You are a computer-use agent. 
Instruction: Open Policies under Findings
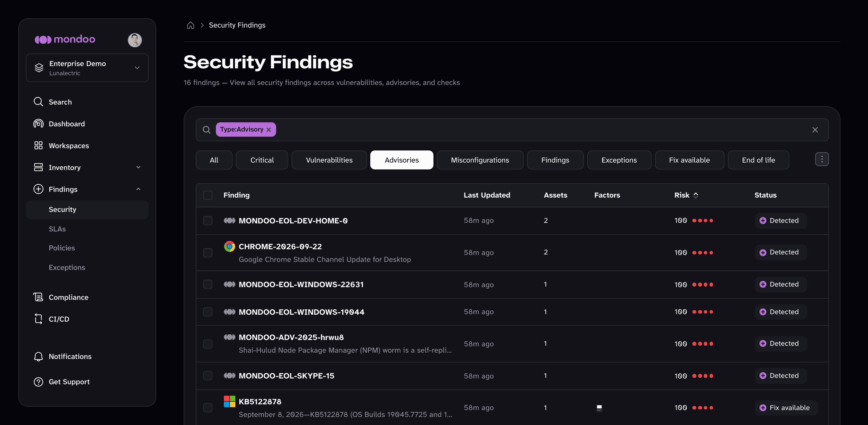62,248
